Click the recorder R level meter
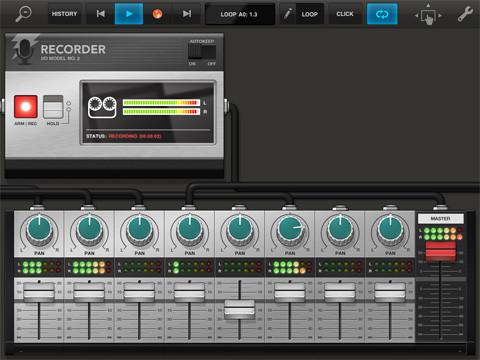This screenshot has width=480, height=360. point(161,112)
